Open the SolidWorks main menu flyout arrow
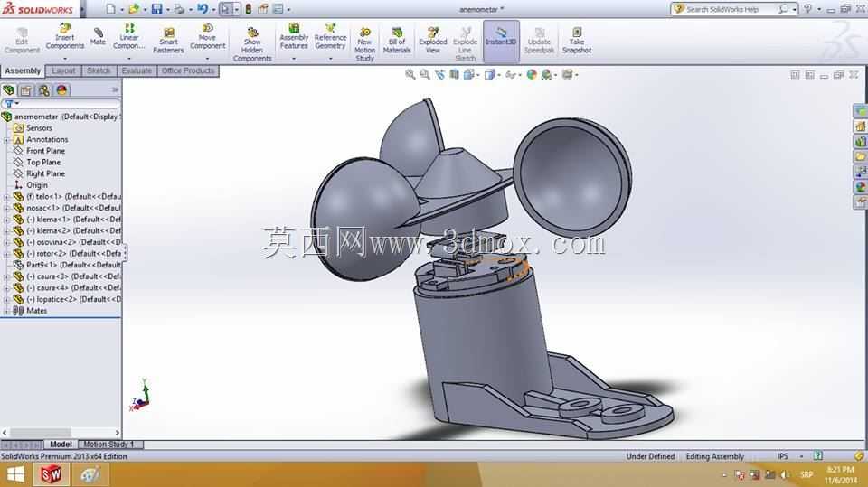 [x=83, y=9]
